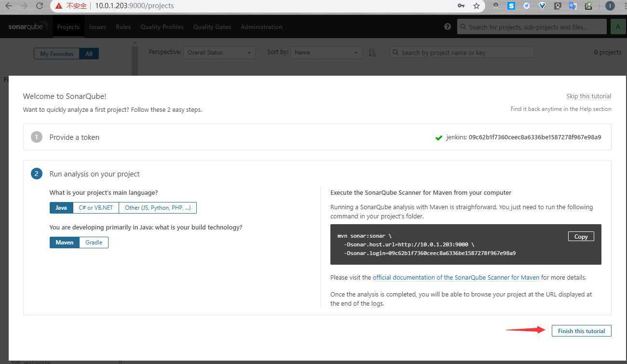
Task: Click the browser reload icon
Action: 40,6
